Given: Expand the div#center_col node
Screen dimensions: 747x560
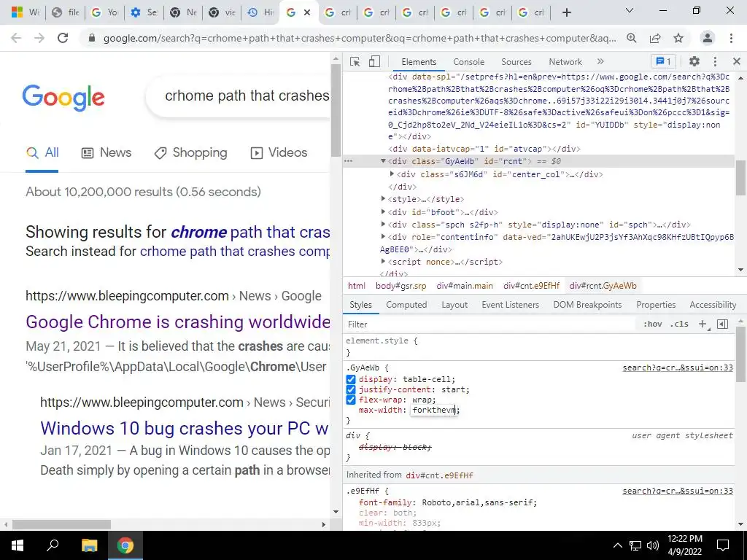Looking at the screenshot, I should click(392, 174).
